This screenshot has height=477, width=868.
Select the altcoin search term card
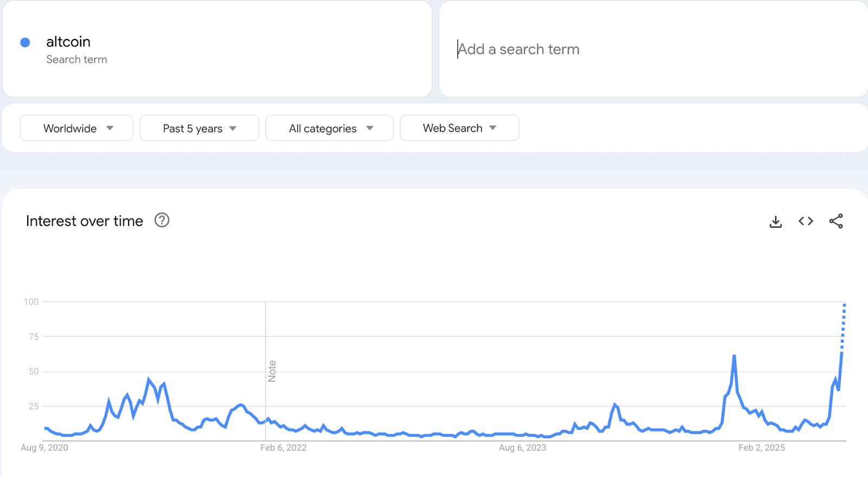click(217, 49)
